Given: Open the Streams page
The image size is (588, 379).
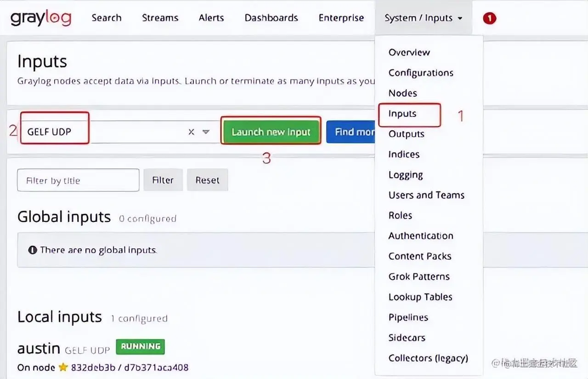Looking at the screenshot, I should (160, 18).
